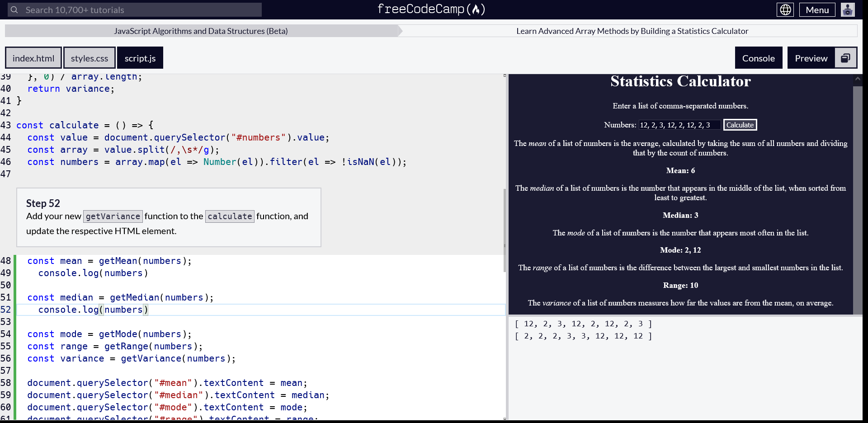Viewport: 868px width, 423px height.
Task: Click the const range = getRange line
Action: tap(115, 346)
